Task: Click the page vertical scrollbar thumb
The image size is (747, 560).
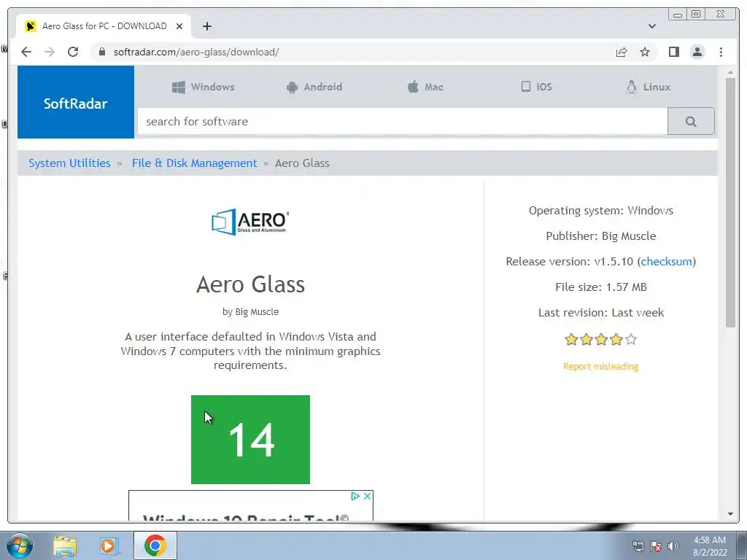Action: pyautogui.click(x=730, y=202)
